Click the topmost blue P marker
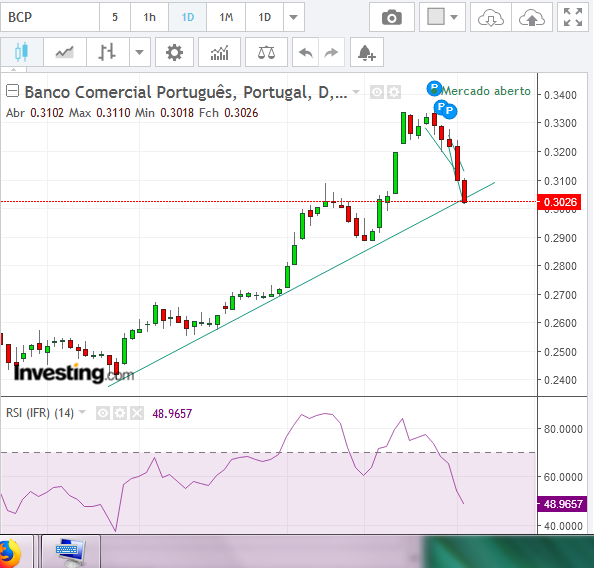Image resolution: width=594 pixels, height=568 pixels. (434, 89)
